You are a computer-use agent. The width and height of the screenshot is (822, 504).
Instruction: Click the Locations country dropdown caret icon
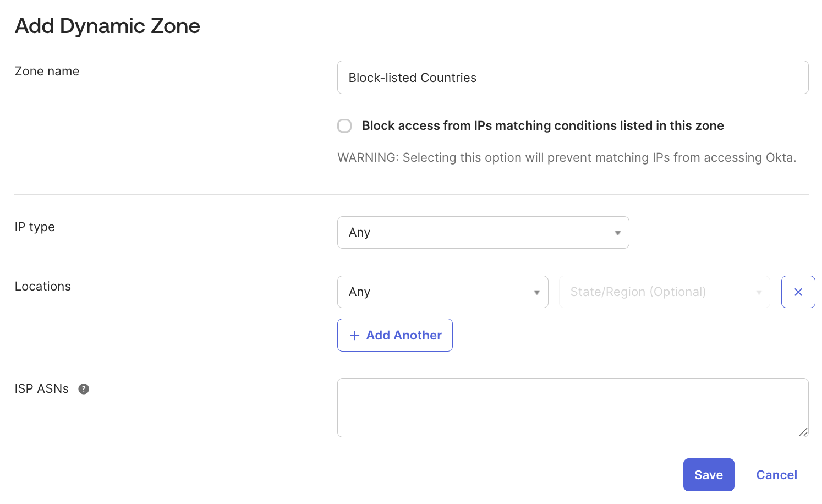536,292
